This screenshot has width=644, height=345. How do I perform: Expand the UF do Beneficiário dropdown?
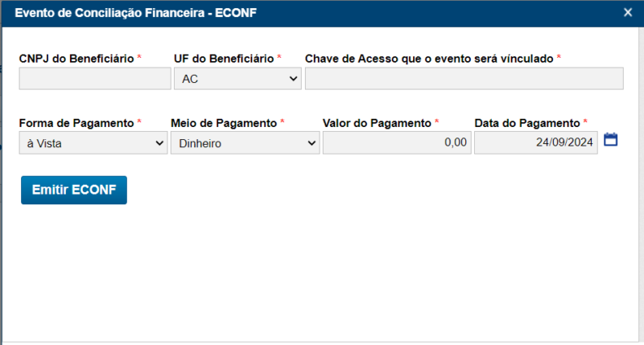[237, 79]
